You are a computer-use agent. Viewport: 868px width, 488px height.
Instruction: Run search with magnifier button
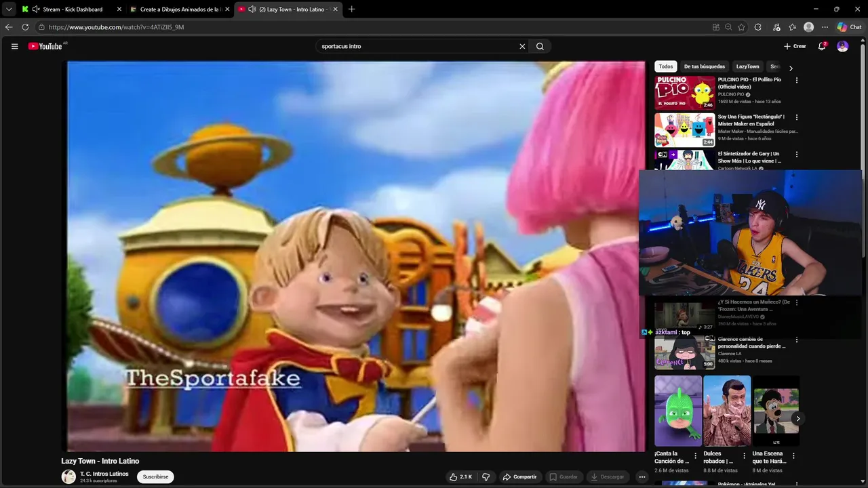pos(540,46)
